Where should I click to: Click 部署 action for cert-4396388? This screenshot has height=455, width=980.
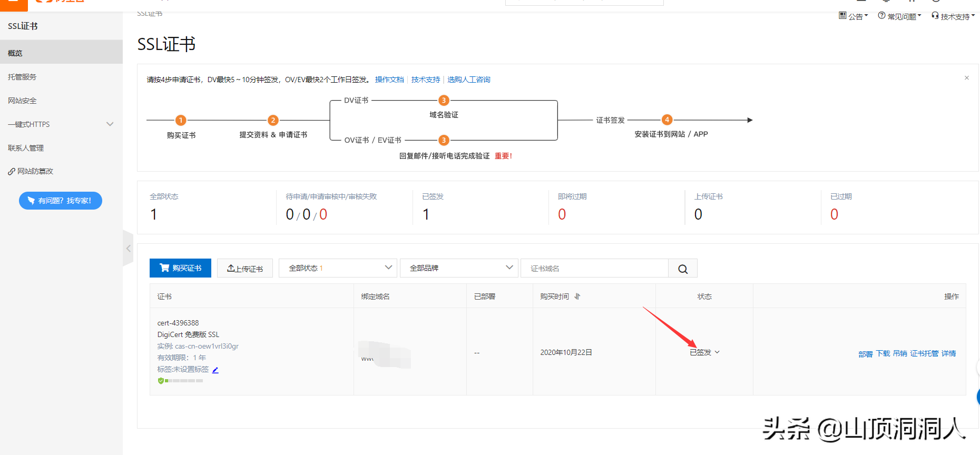(865, 354)
